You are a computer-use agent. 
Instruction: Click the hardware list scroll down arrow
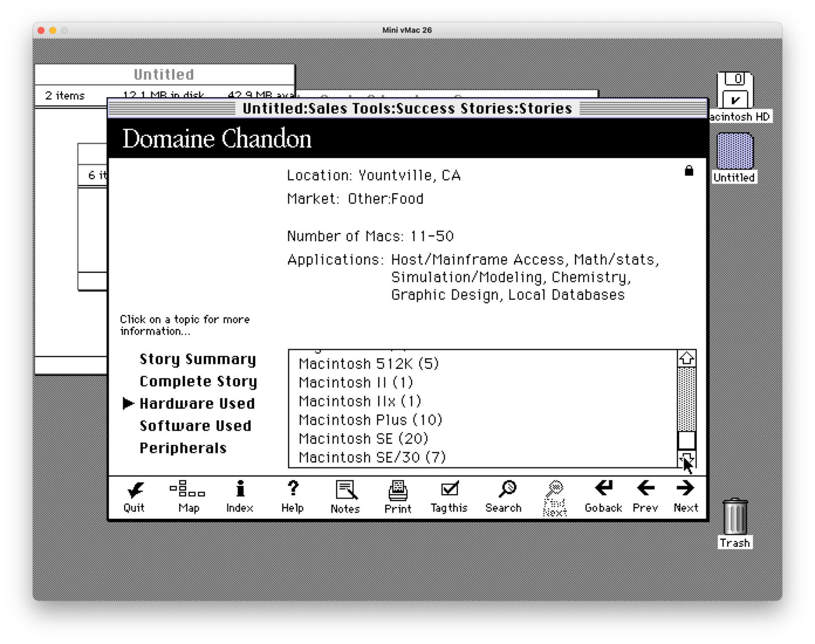coord(687,459)
